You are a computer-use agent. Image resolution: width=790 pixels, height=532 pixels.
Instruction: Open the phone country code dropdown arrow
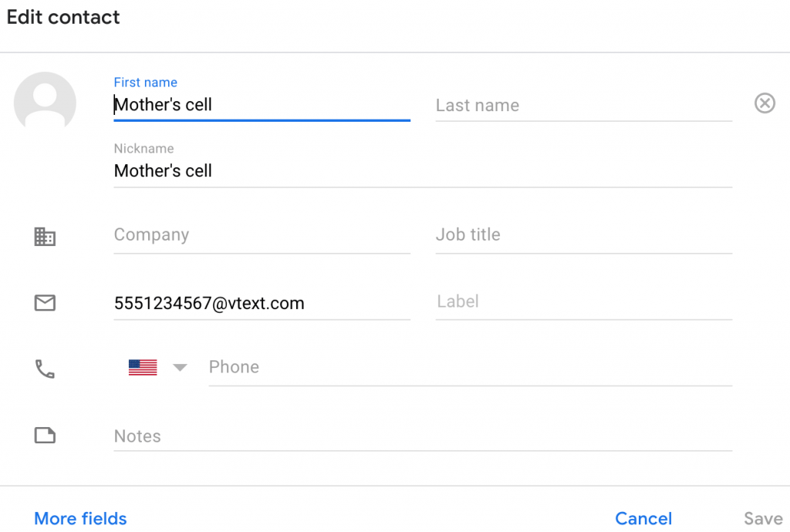click(180, 368)
